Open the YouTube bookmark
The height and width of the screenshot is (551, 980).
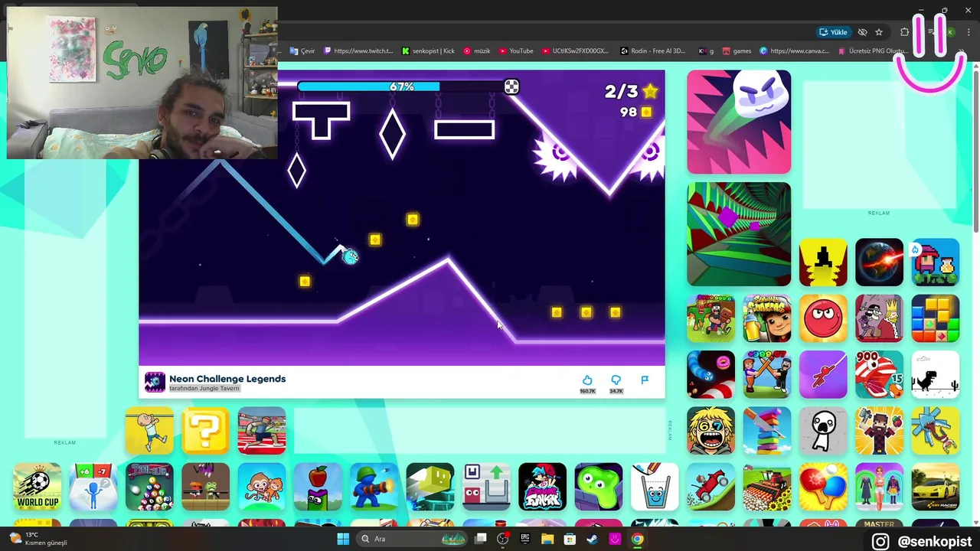[x=516, y=51]
